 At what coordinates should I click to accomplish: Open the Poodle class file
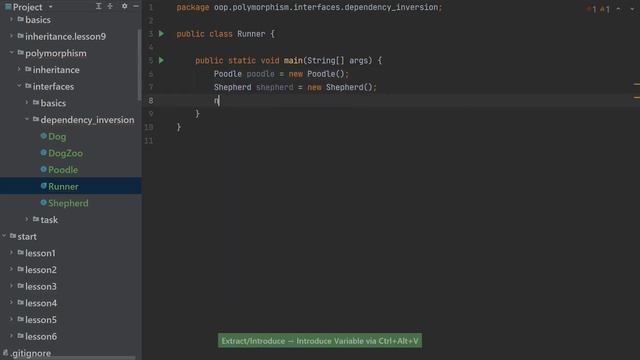tap(63, 170)
